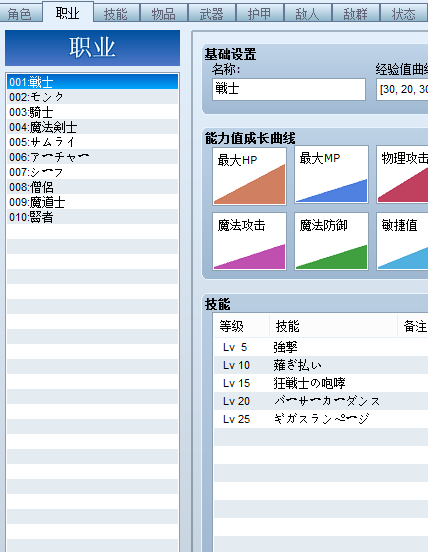Open the 魔法攻击 growth curve
The height and width of the screenshot is (552, 428).
point(249,241)
